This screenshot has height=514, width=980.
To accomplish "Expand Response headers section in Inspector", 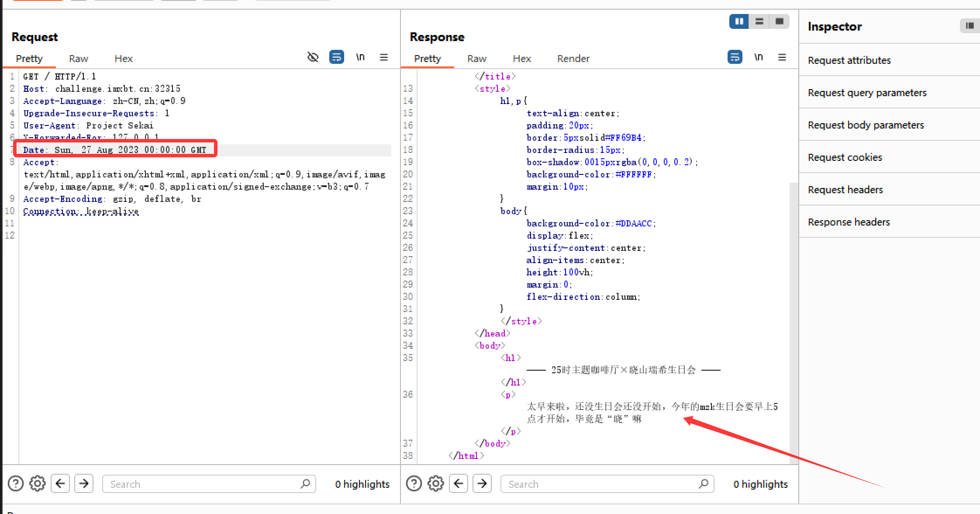I will 849,222.
